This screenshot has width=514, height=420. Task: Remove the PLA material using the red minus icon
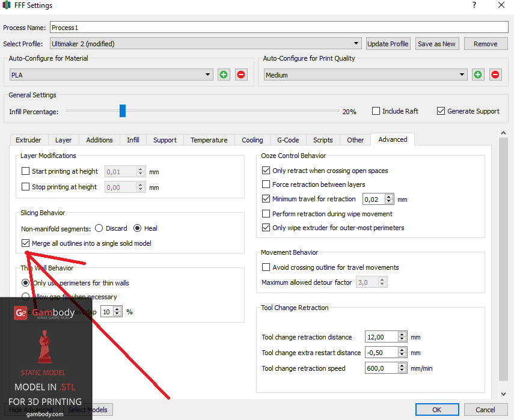pyautogui.click(x=240, y=74)
